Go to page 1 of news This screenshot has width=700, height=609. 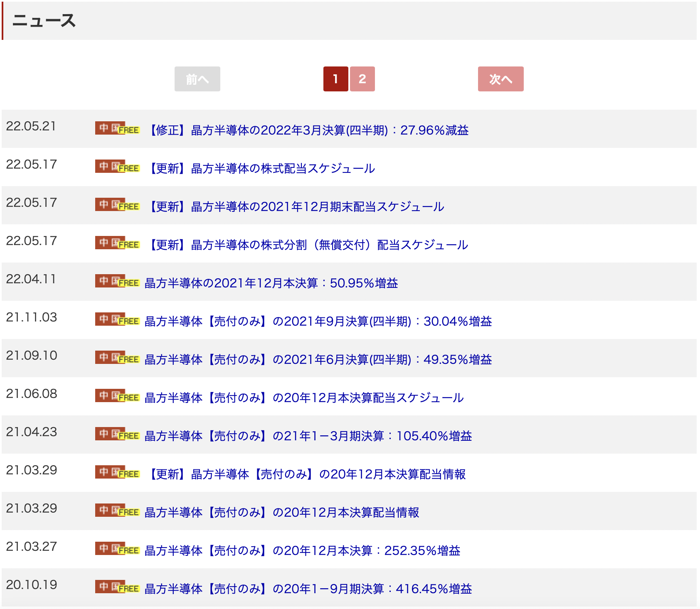[x=335, y=79]
